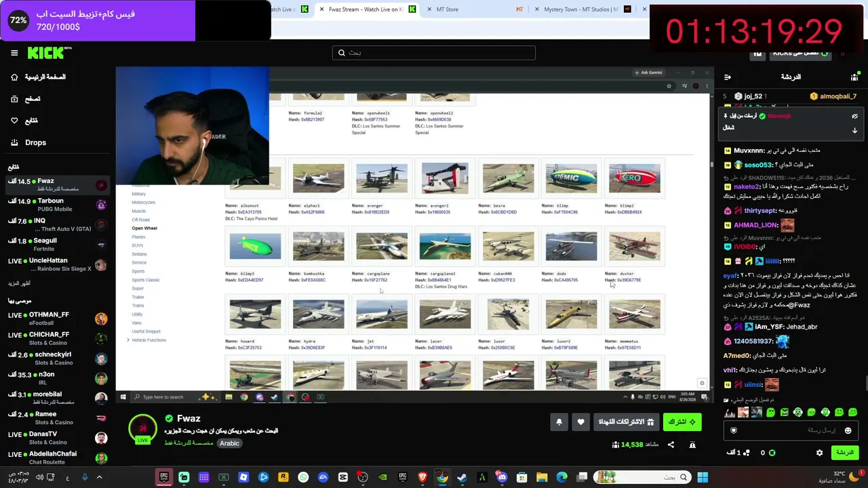Screen dimensions: 868x488
Task: Click the Windows taskbar search field
Action: [x=642, y=477]
